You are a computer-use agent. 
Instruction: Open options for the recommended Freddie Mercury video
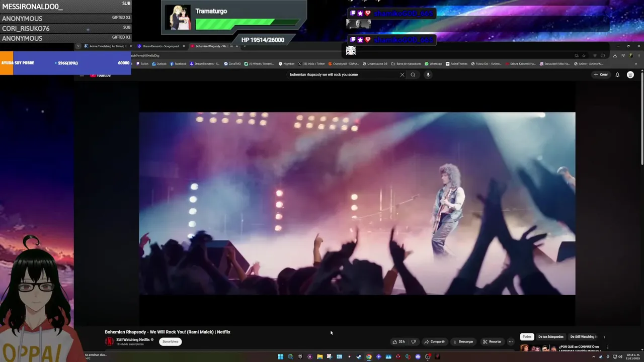point(608,347)
